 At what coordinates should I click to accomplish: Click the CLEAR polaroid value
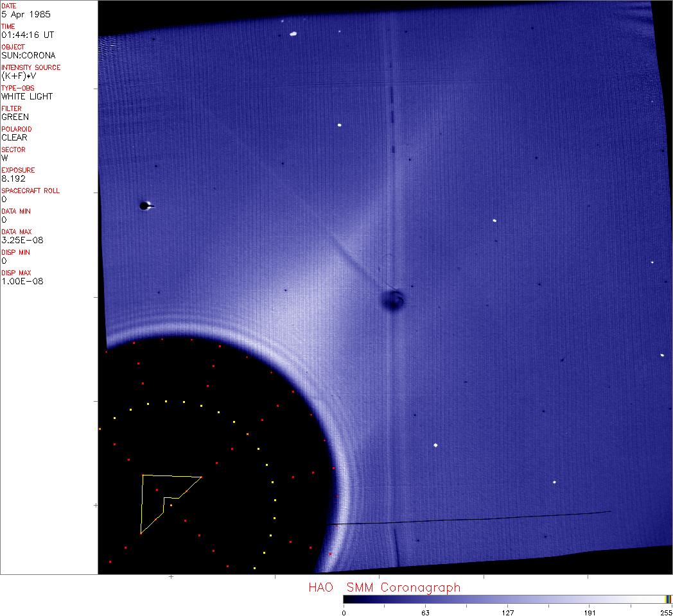(15, 137)
